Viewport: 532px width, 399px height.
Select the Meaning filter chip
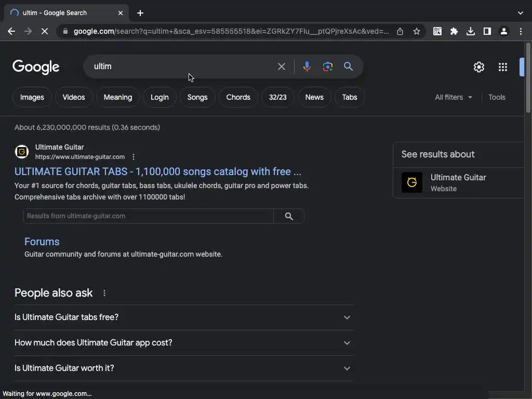point(118,97)
